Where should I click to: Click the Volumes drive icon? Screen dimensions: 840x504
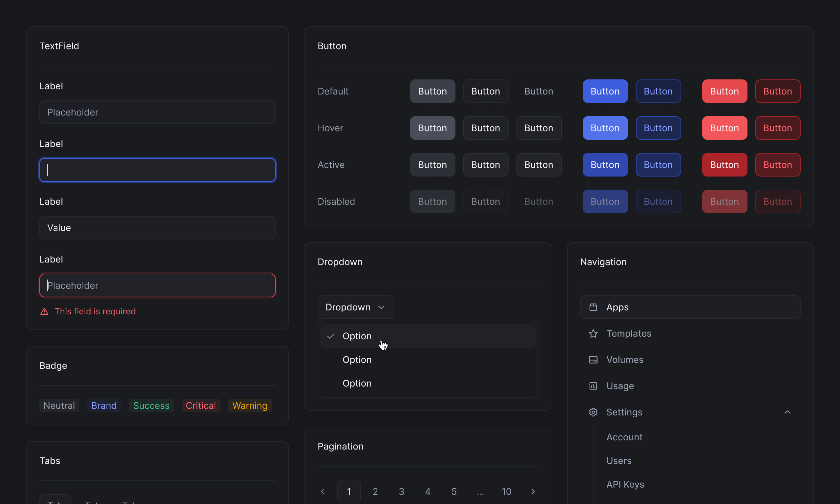tap(593, 360)
